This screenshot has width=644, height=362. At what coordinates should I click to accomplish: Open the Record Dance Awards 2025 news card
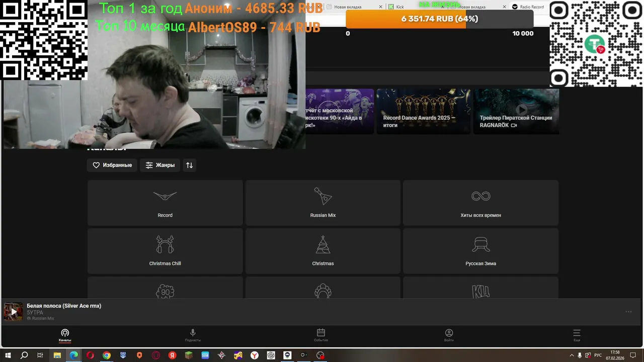tap(424, 112)
